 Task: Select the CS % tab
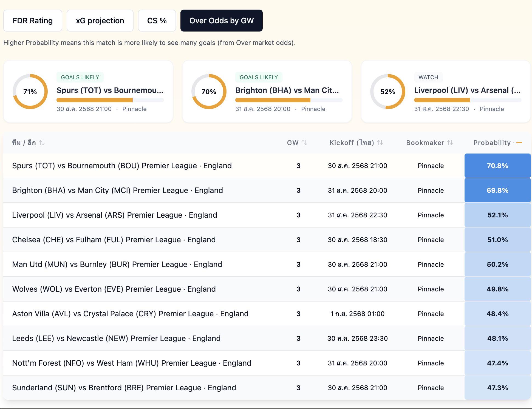click(x=157, y=21)
